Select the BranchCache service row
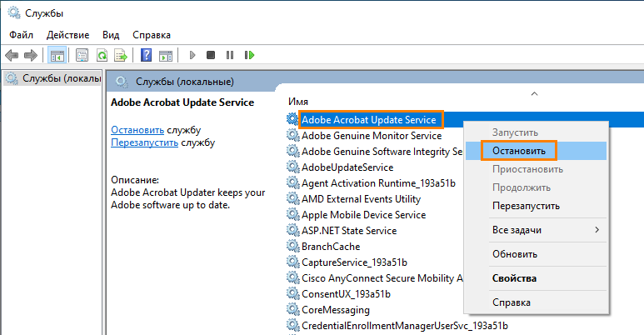This screenshot has width=644, height=335. (x=331, y=246)
